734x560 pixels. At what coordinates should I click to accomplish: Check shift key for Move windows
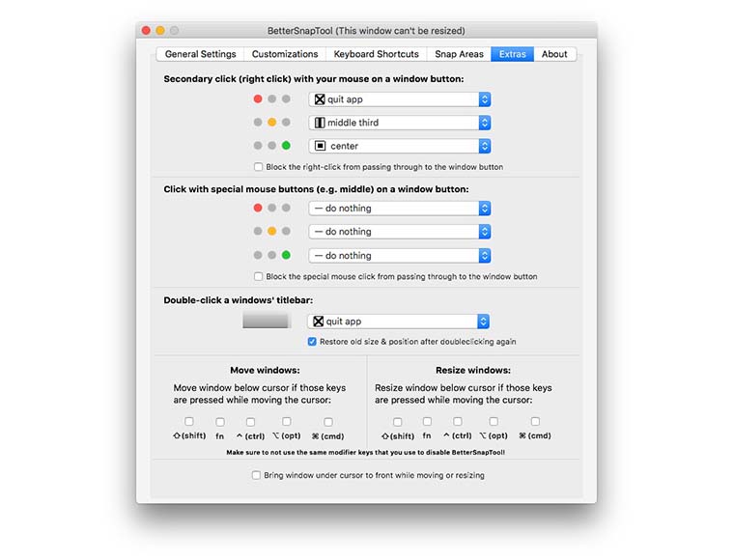click(189, 422)
